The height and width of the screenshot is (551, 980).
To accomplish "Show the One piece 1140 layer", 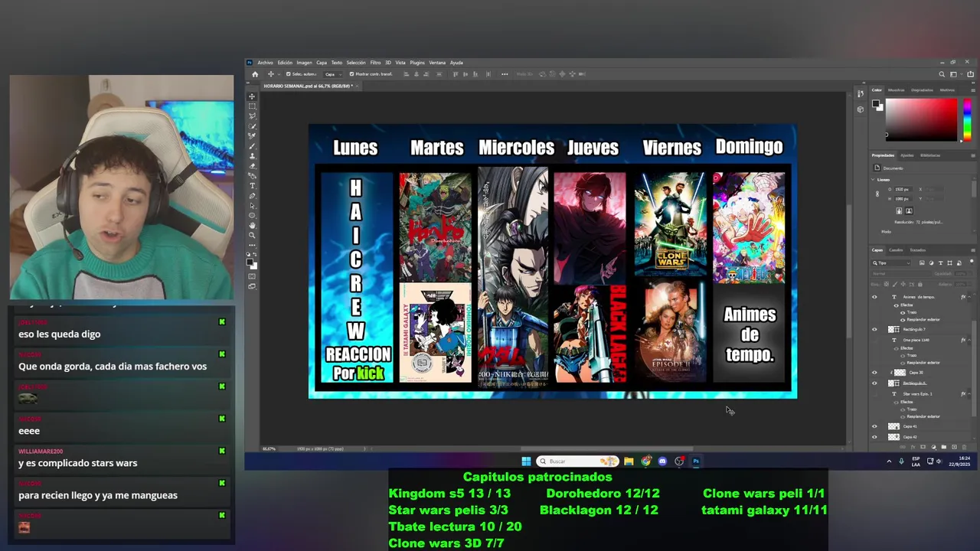I will pyautogui.click(x=874, y=340).
